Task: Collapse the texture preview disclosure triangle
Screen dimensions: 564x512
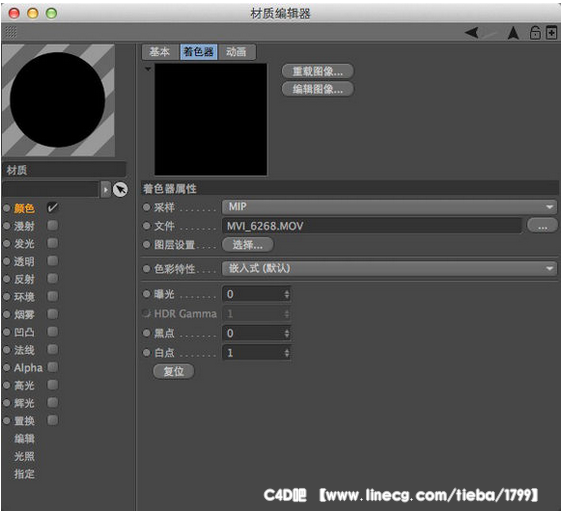Action: 148,69
